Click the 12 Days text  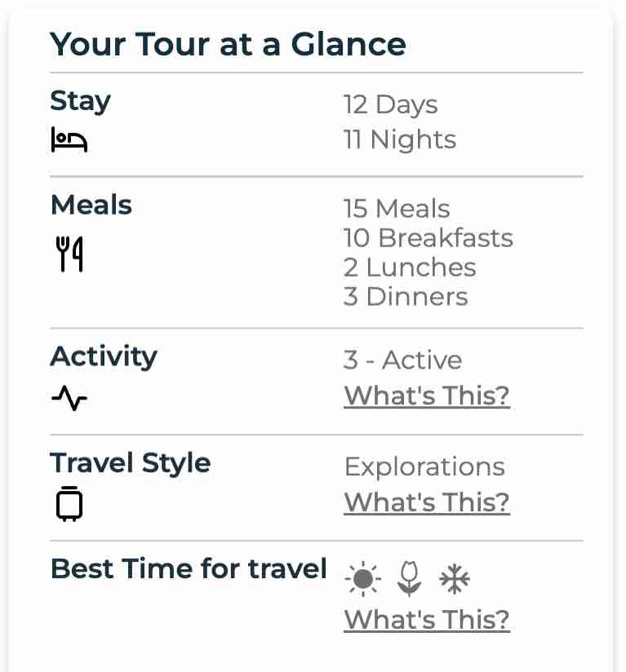pyautogui.click(x=390, y=104)
